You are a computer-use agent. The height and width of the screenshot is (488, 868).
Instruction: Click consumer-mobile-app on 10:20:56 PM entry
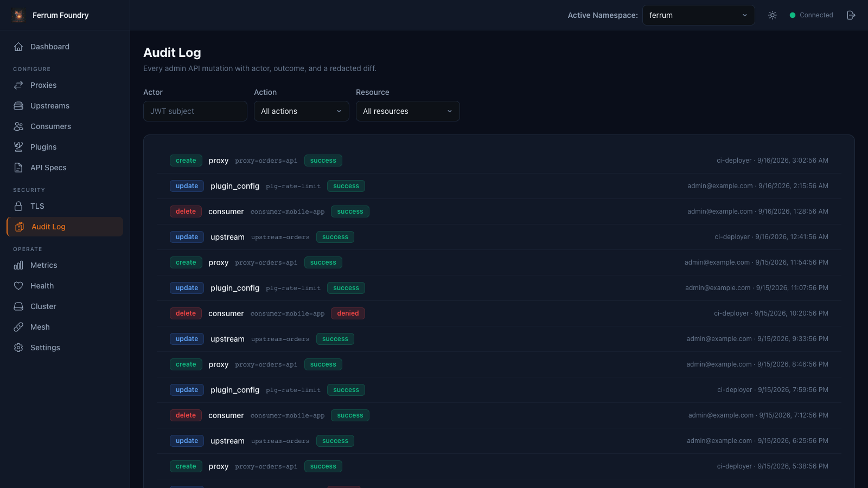(288, 314)
